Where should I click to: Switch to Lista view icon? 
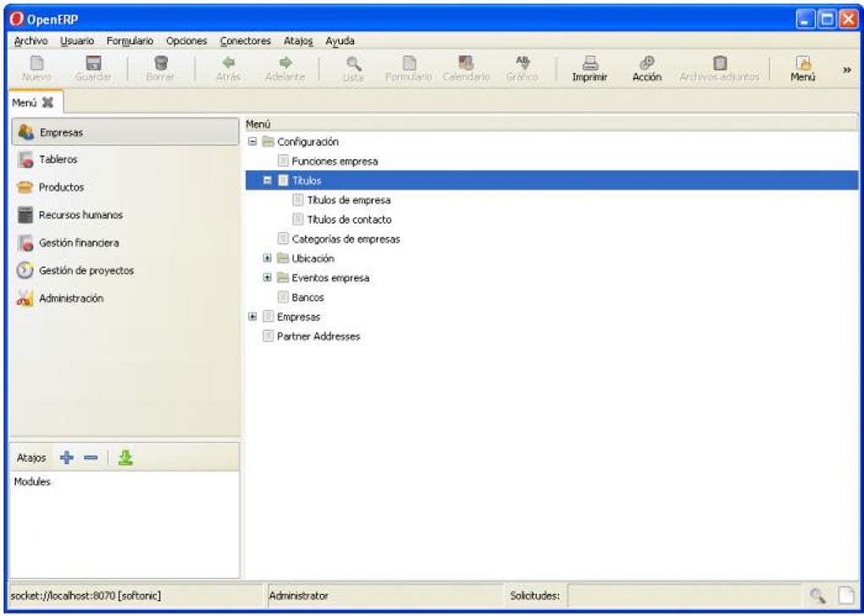pyautogui.click(x=353, y=64)
